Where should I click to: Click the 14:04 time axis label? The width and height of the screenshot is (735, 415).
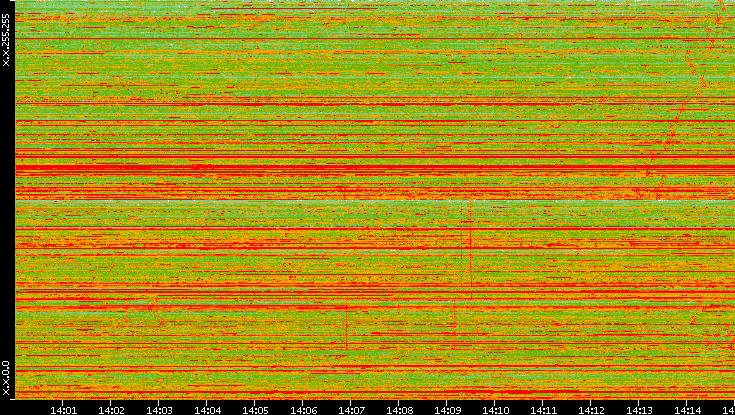point(207,410)
